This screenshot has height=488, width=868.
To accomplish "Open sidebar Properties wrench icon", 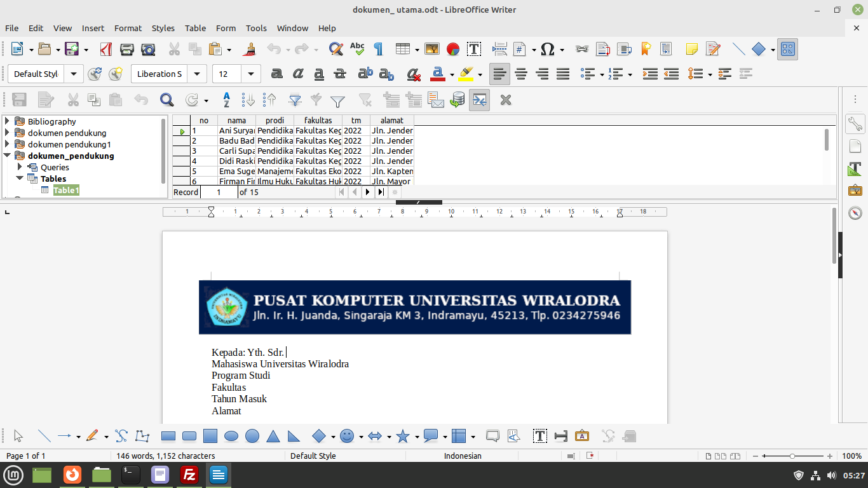I will coord(855,123).
